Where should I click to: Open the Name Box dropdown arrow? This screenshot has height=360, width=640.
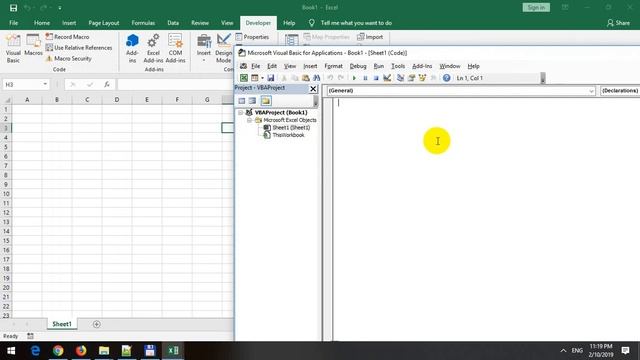tap(45, 84)
